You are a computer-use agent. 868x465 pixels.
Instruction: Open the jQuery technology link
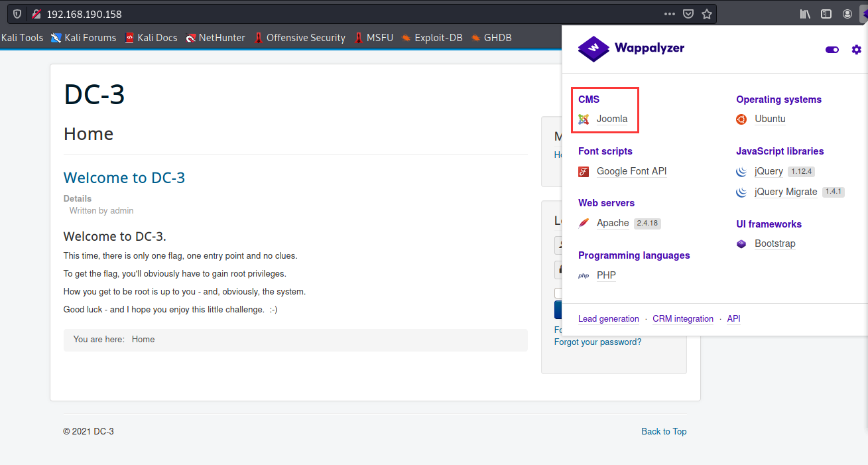769,172
